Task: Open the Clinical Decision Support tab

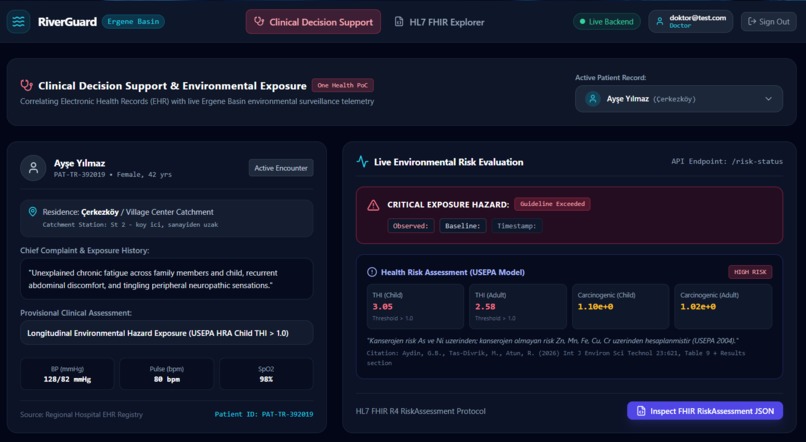Action: [x=313, y=22]
